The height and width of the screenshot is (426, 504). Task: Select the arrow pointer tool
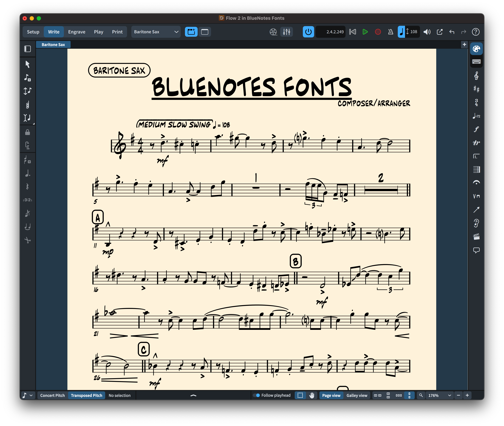click(28, 64)
